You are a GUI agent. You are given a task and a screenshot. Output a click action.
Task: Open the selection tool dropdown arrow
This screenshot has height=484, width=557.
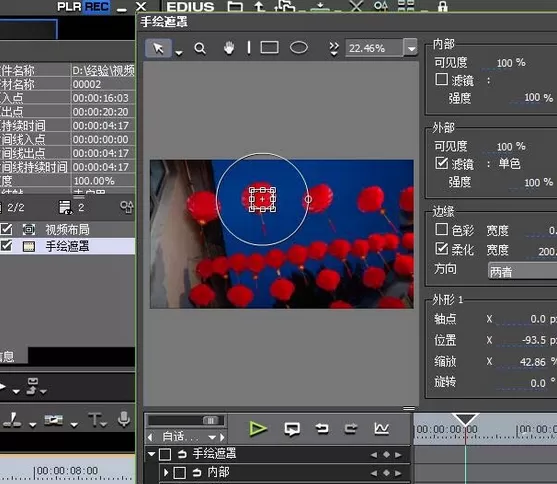(x=179, y=53)
